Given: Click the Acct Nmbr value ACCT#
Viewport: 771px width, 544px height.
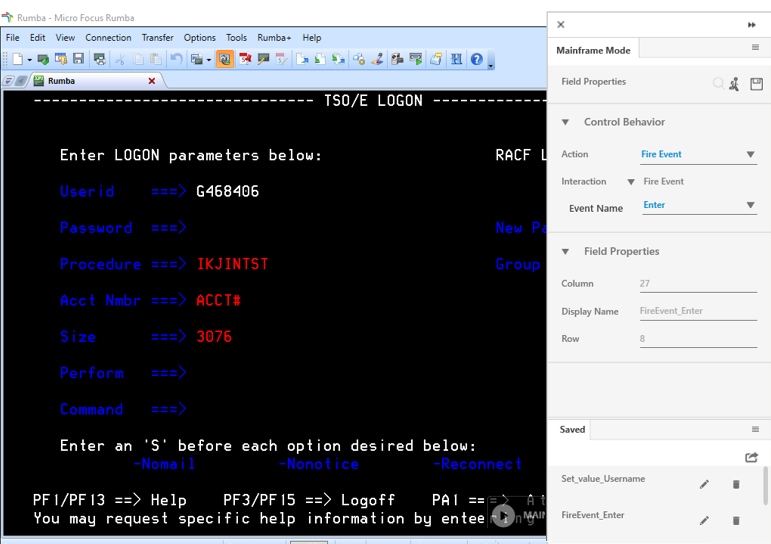Looking at the screenshot, I should coord(218,301).
